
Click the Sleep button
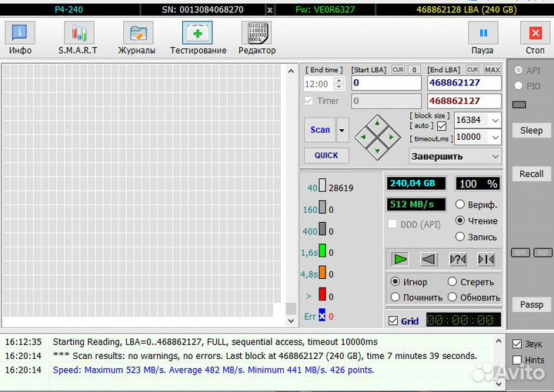pyautogui.click(x=531, y=130)
